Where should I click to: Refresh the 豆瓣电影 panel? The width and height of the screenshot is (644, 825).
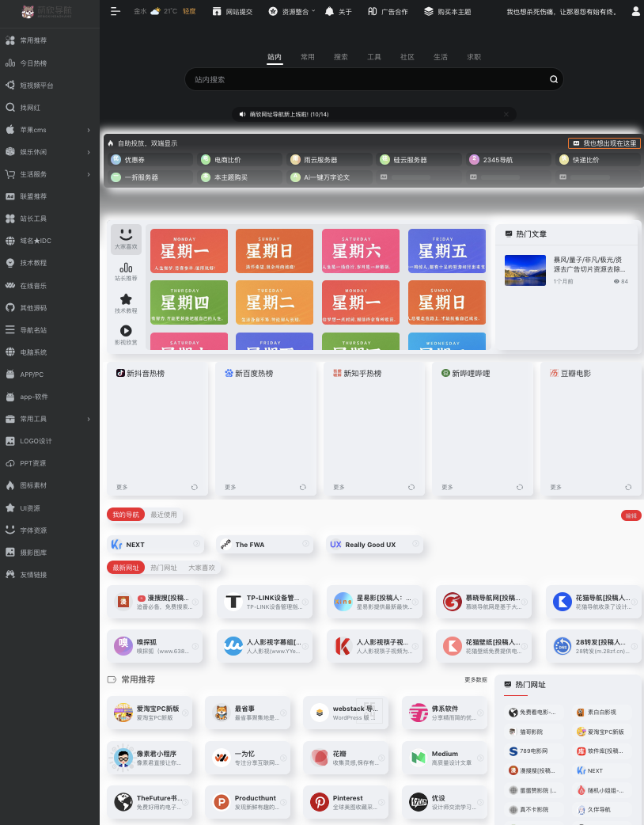point(628,487)
